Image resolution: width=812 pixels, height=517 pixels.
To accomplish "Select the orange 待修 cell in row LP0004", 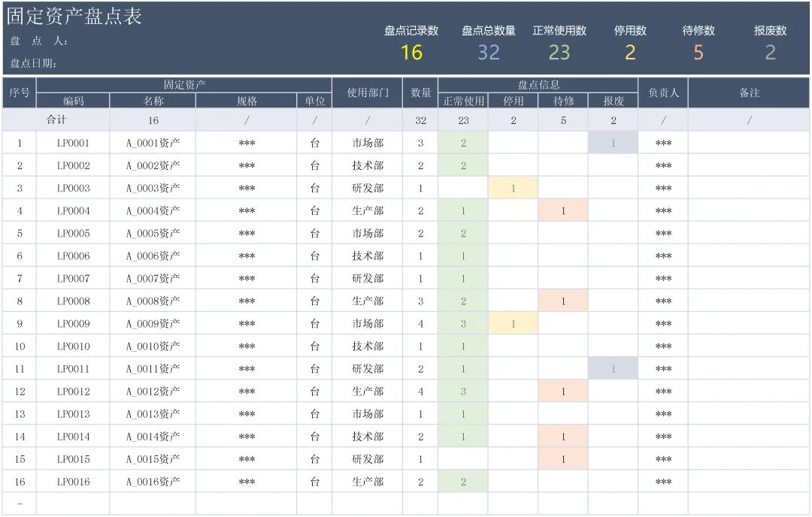I will point(563,210).
